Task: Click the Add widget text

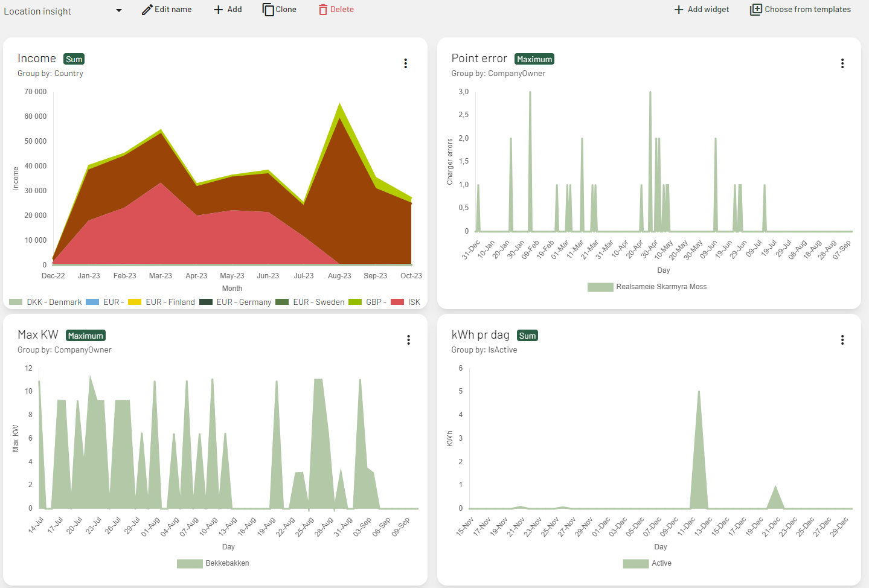Action: [708, 10]
